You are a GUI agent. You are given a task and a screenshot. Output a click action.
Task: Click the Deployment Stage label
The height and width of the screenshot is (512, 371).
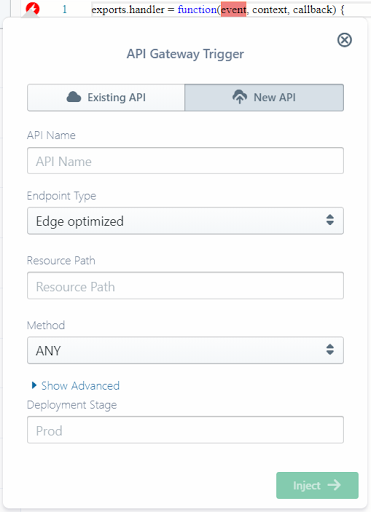pos(72,405)
